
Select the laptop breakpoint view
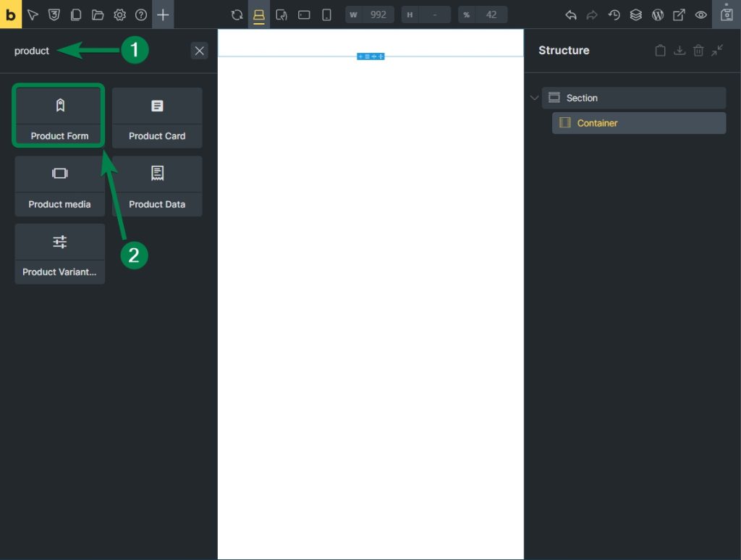click(x=259, y=14)
